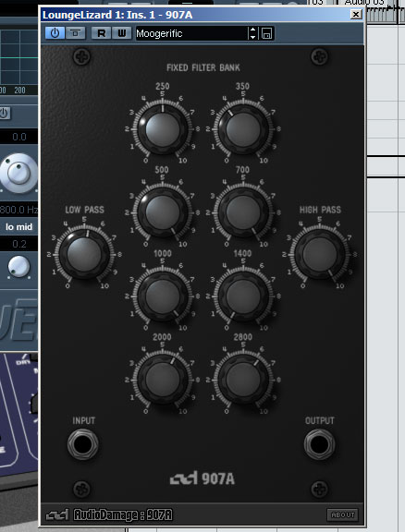
Task: Click the INPUT jack socket
Action: click(x=82, y=444)
